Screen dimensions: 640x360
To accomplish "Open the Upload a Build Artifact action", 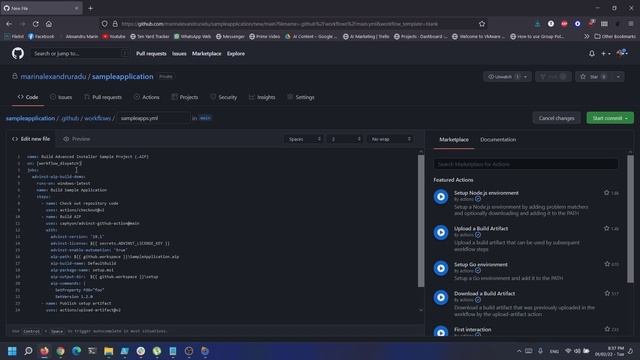I will (x=481, y=229).
